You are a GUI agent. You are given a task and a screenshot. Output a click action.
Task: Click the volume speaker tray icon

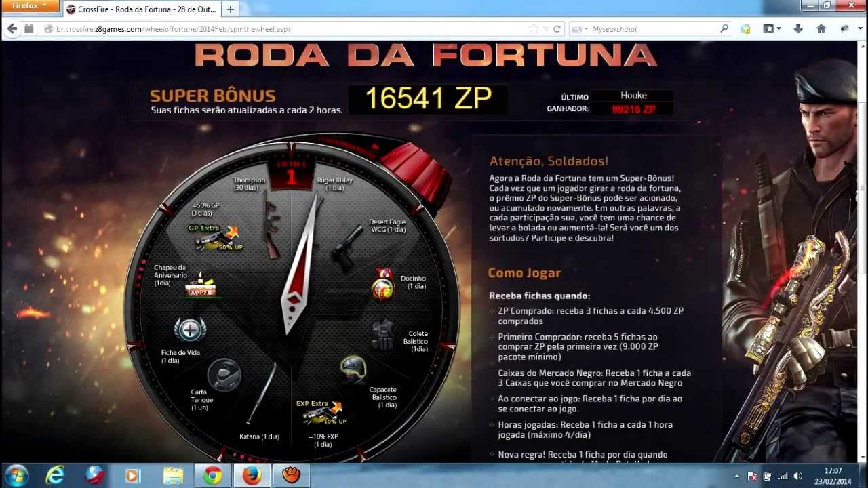pos(797,476)
